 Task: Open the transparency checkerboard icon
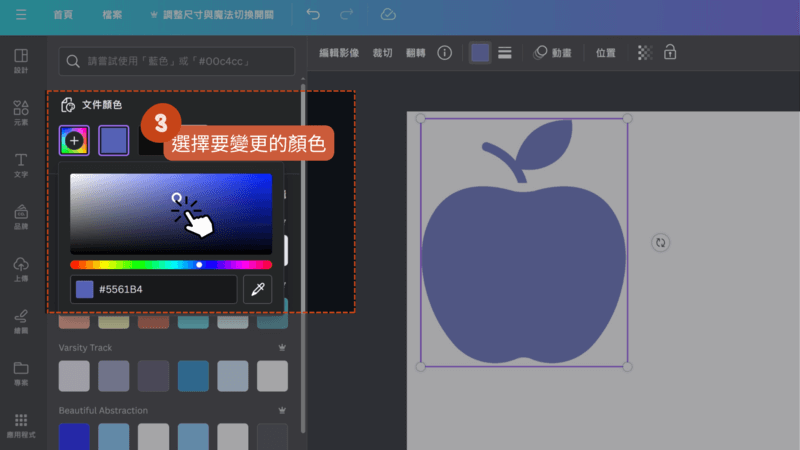(x=645, y=53)
